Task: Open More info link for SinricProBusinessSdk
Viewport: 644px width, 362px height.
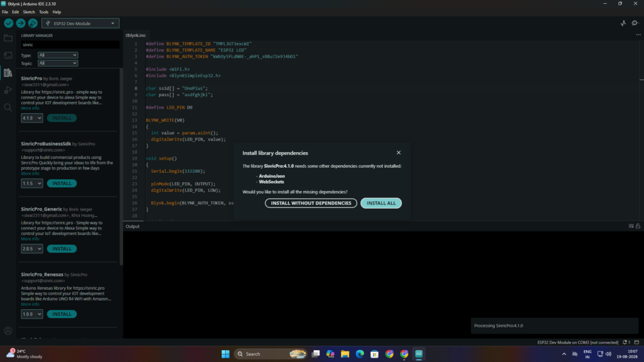Action: click(x=30, y=173)
